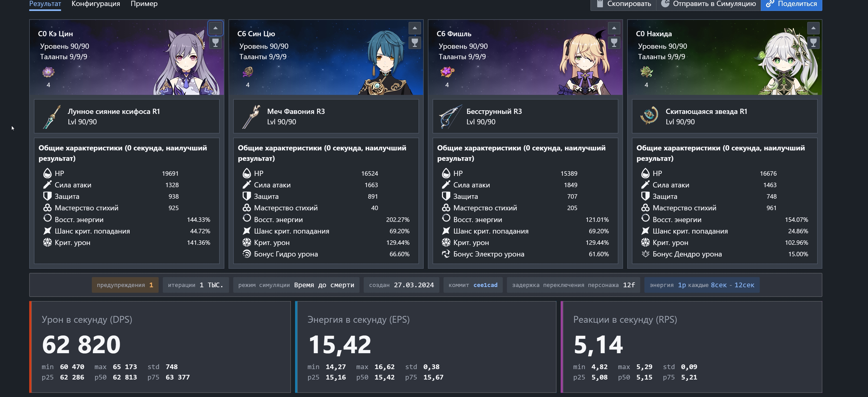Click Fischl's artifact set flower icon

(447, 72)
